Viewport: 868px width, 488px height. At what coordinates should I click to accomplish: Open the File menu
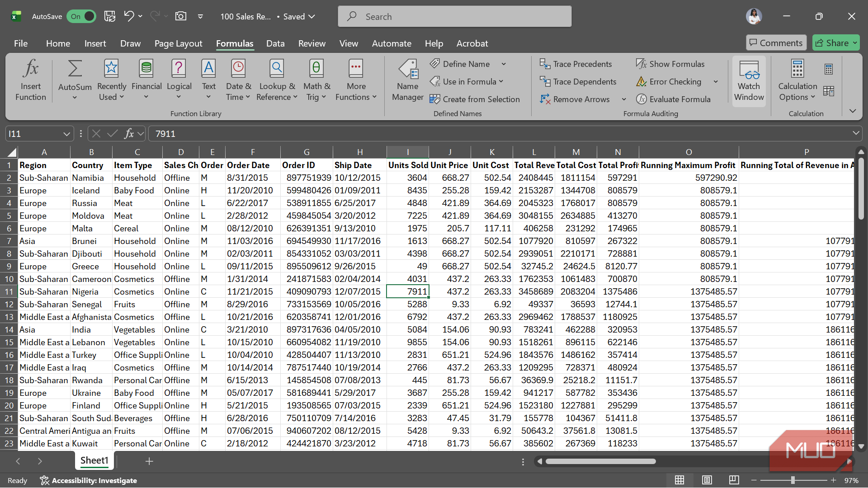click(21, 43)
